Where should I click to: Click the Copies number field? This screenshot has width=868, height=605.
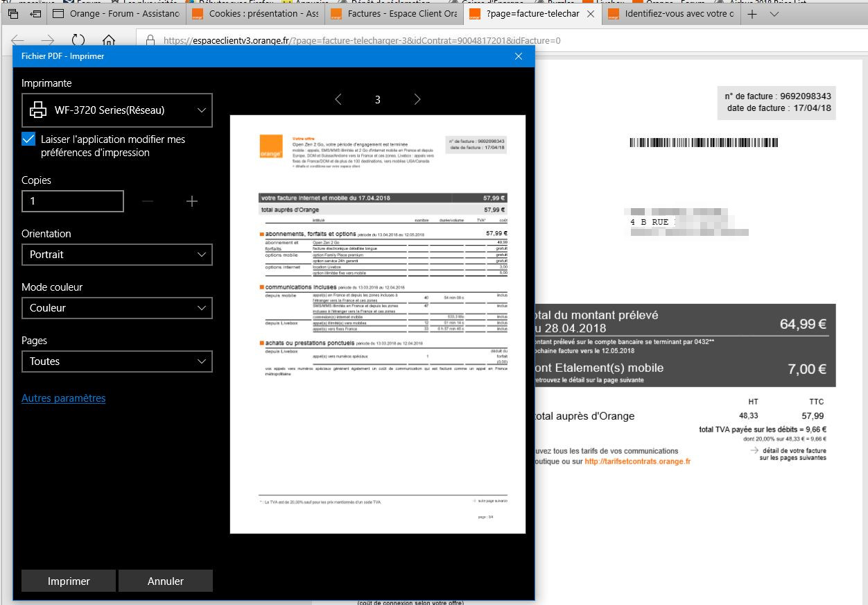pyautogui.click(x=73, y=201)
